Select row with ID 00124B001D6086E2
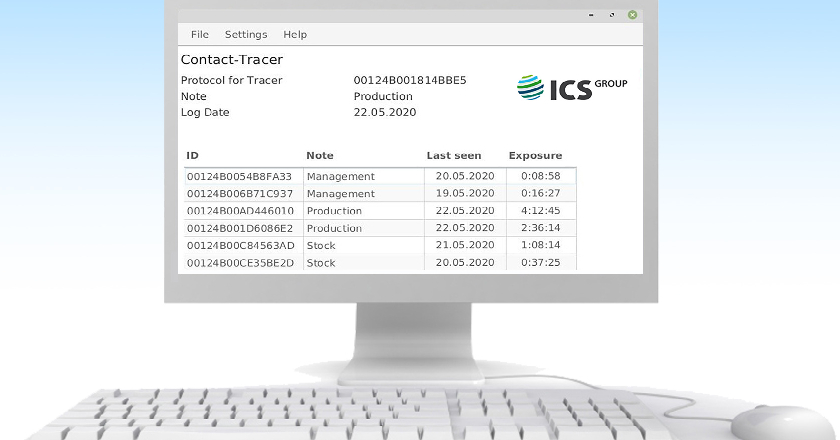 click(x=380, y=228)
